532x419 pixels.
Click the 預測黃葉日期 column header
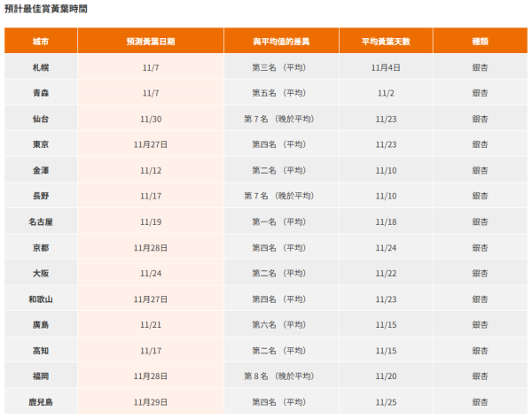pos(150,42)
